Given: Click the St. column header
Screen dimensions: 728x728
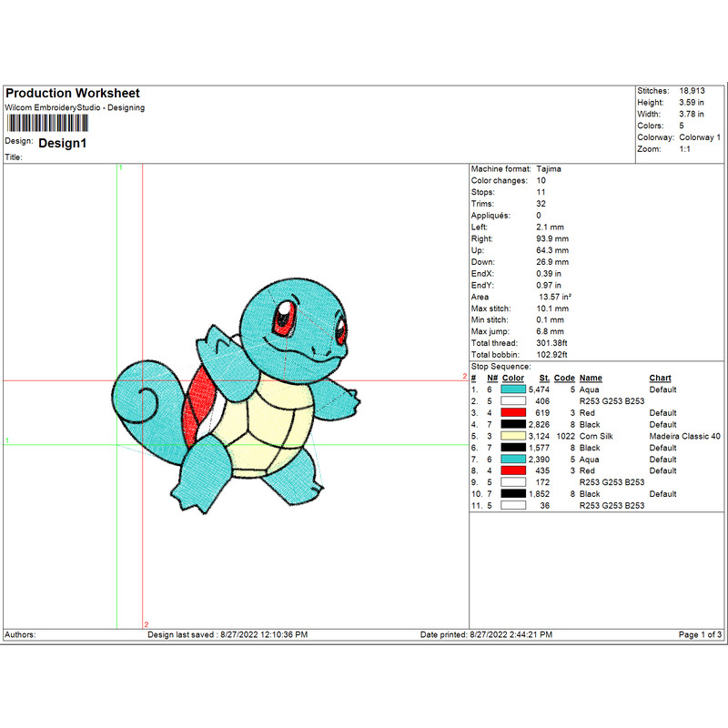Looking at the screenshot, I should pyautogui.click(x=542, y=378).
